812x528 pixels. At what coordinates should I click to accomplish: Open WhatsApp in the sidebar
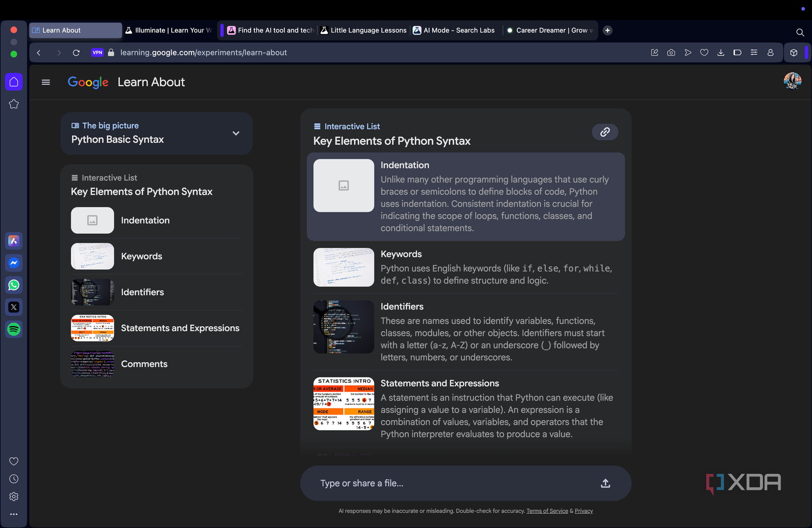pyautogui.click(x=14, y=285)
